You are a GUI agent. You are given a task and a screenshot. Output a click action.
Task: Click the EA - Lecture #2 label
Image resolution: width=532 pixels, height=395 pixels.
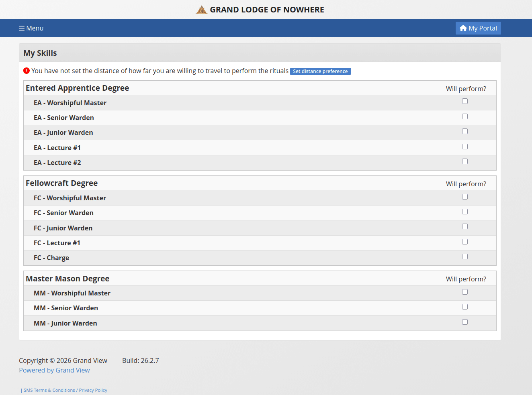click(x=57, y=163)
